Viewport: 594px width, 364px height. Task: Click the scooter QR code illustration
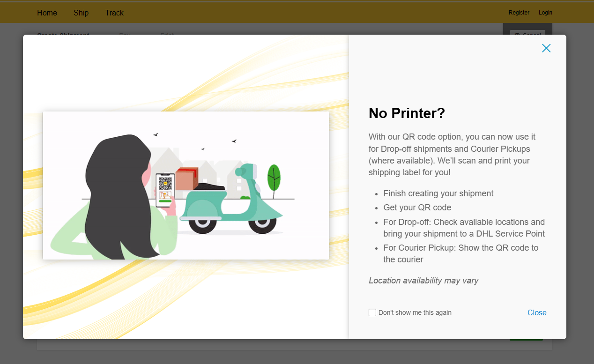(186, 186)
